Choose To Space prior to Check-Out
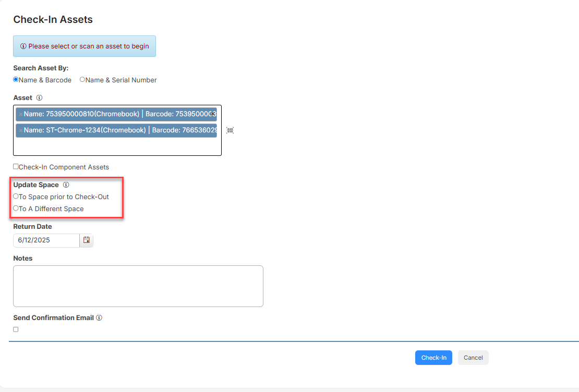 pos(16,197)
